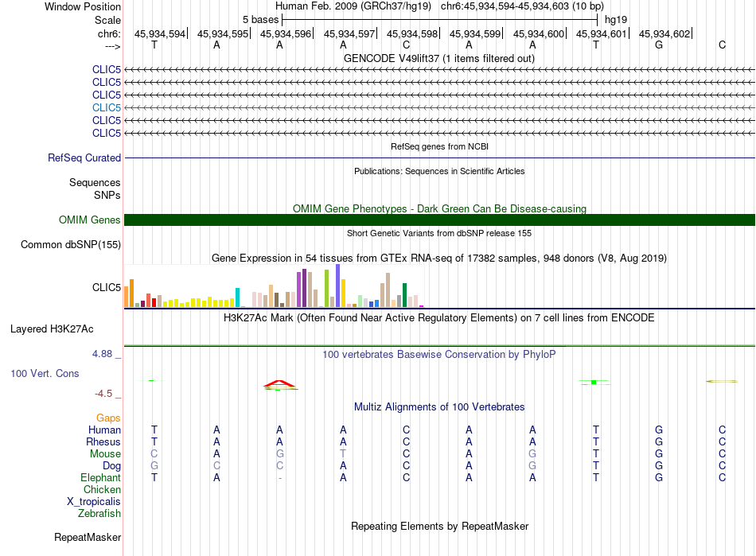The width and height of the screenshot is (756, 556).
Task: Open the RefSeq Curated track label
Action: 84,157
